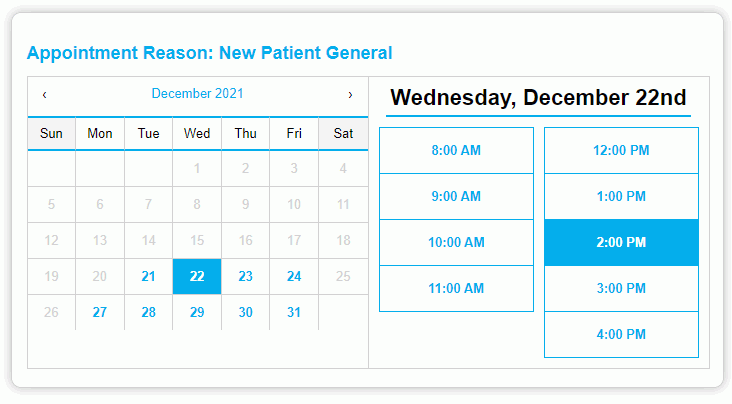Image resolution: width=732 pixels, height=404 pixels.
Task: Select December 31 in the calendar
Action: pos(294,312)
